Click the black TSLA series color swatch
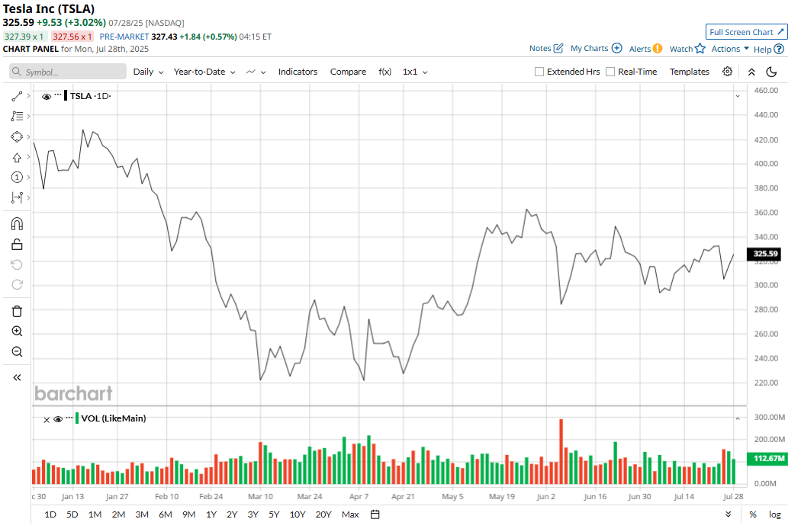 coord(66,96)
